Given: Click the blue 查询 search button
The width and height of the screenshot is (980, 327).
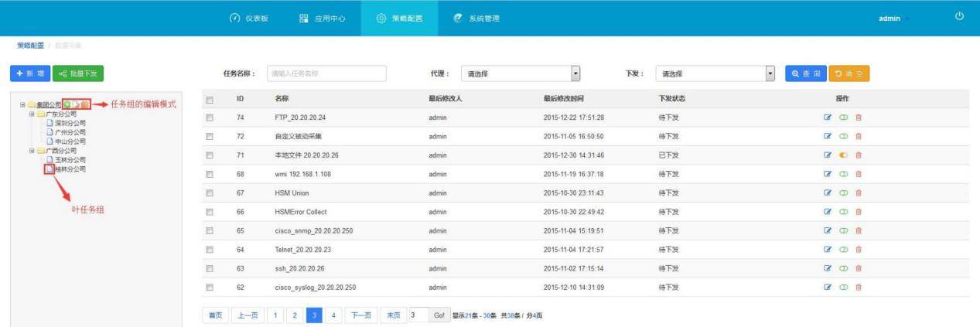Looking at the screenshot, I should 805,73.
